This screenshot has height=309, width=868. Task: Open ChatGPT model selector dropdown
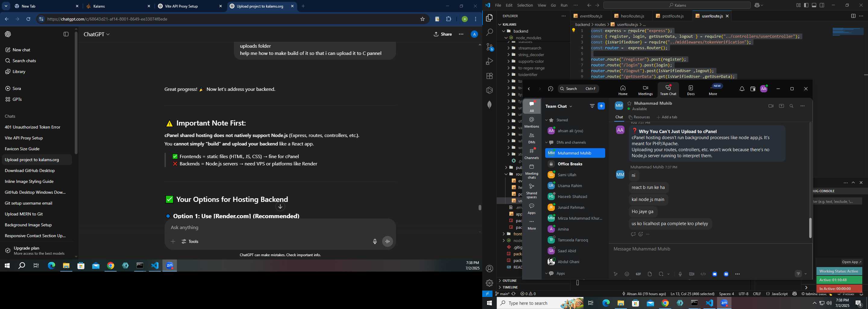click(x=97, y=34)
